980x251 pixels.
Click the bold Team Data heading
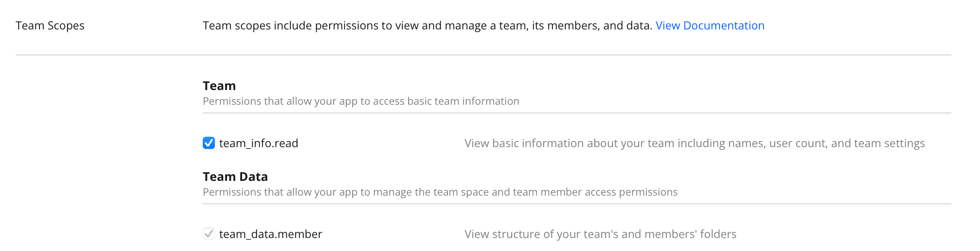235,177
